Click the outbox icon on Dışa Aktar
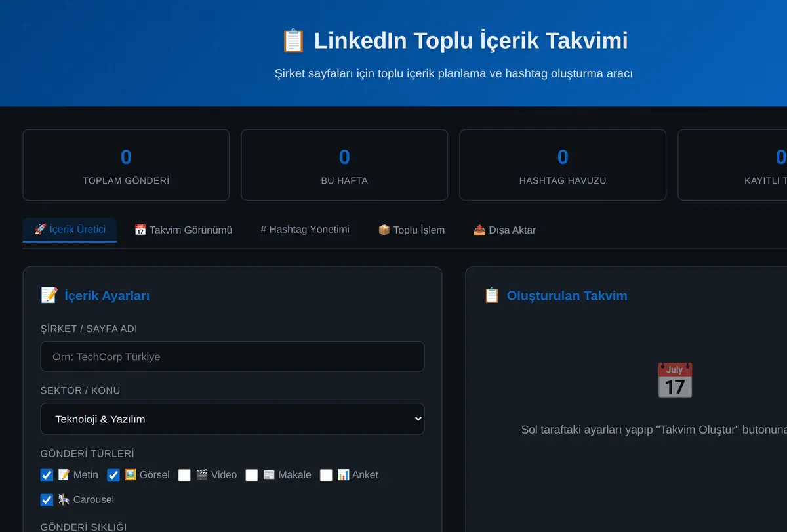The image size is (787, 532). 479,230
